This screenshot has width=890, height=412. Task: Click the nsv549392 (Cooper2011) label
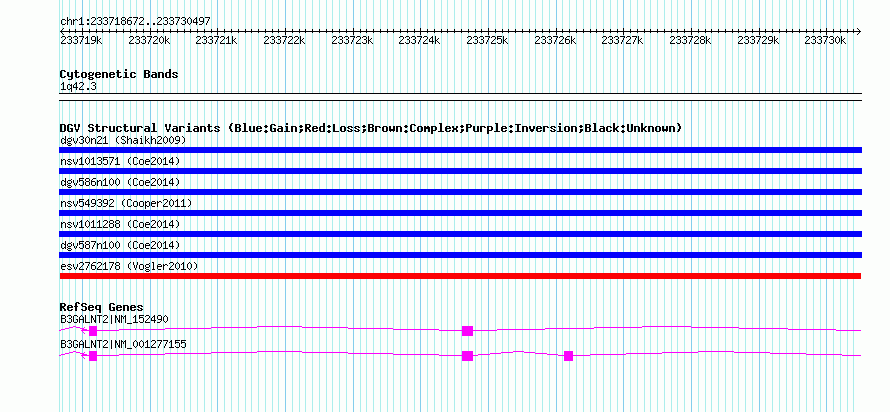point(126,203)
